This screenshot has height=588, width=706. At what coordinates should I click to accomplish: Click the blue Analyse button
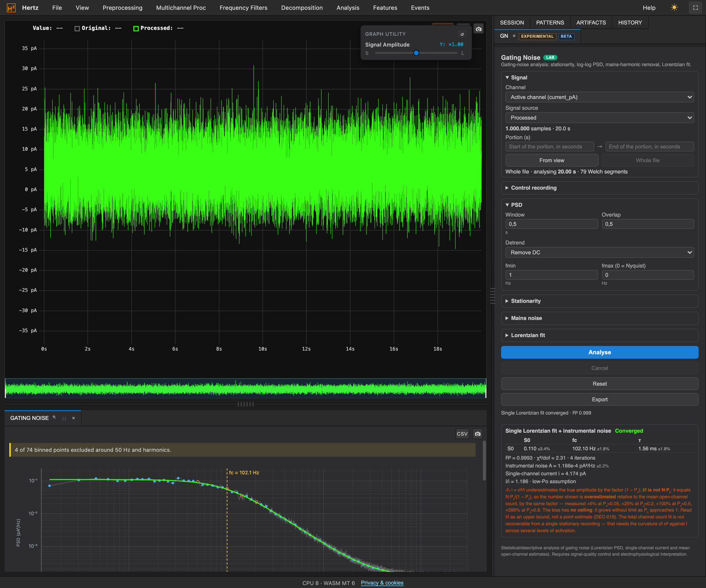(599, 352)
